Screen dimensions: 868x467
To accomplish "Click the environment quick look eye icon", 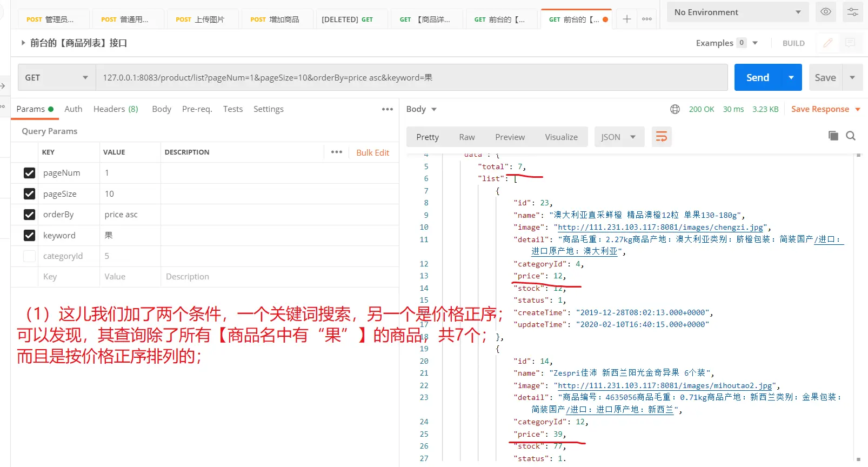I will point(825,12).
